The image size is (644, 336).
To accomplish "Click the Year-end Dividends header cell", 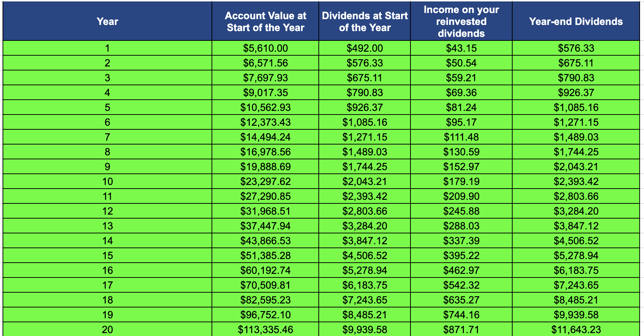I will (576, 21).
